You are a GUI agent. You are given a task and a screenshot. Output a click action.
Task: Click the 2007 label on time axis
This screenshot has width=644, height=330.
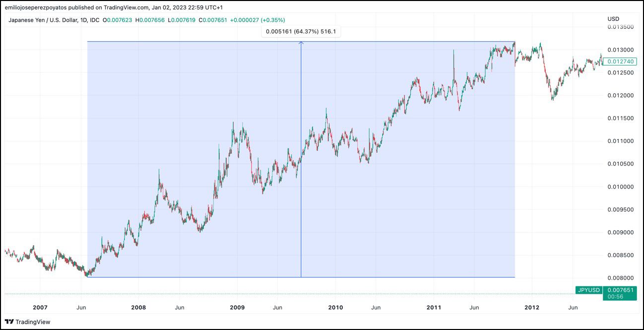point(41,308)
